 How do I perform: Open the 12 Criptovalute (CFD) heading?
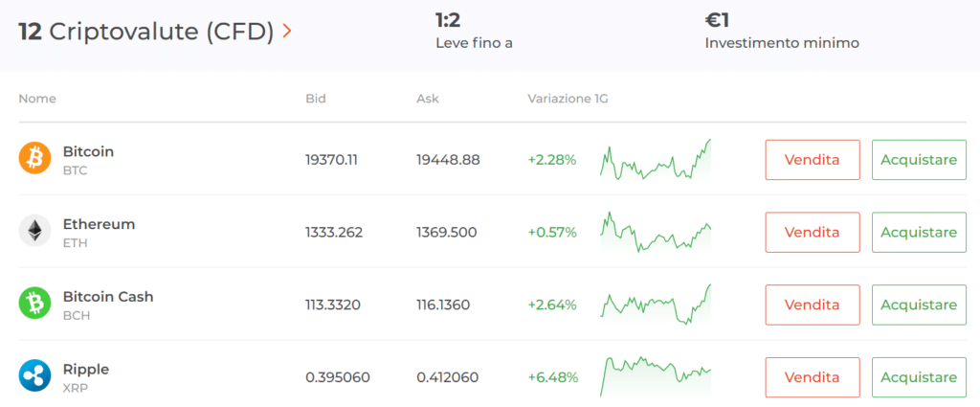pos(146,32)
